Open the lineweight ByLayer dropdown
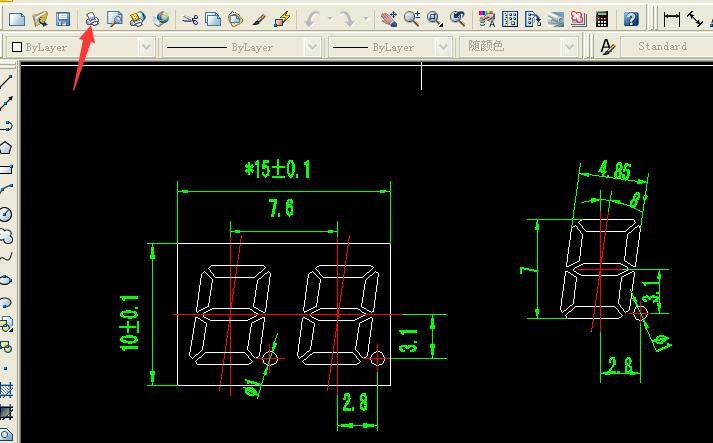 coord(445,47)
